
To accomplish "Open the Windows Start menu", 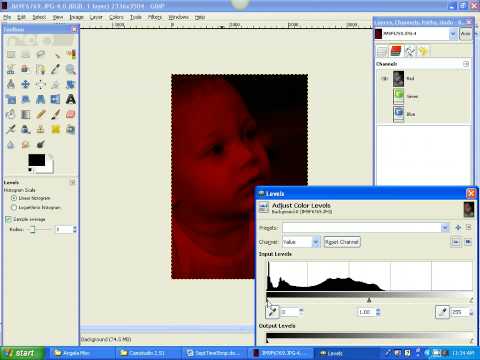I will tap(22, 353).
